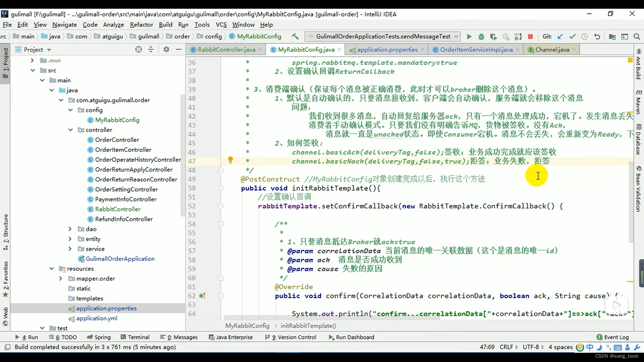
Task: Fold the code block at line 50
Action: tap(221, 188)
